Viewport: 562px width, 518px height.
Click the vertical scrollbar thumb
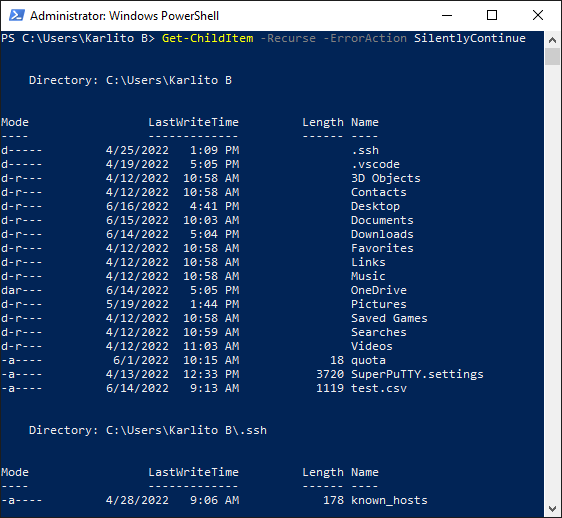[552, 57]
